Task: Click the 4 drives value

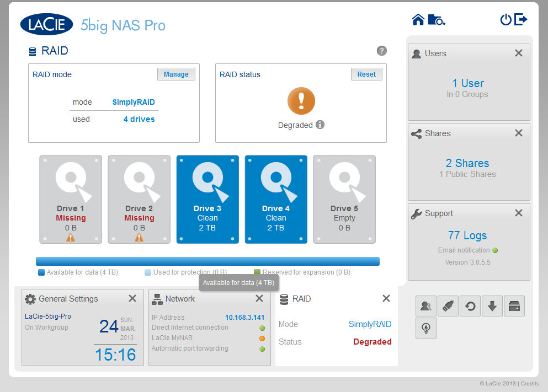Action: (x=139, y=120)
